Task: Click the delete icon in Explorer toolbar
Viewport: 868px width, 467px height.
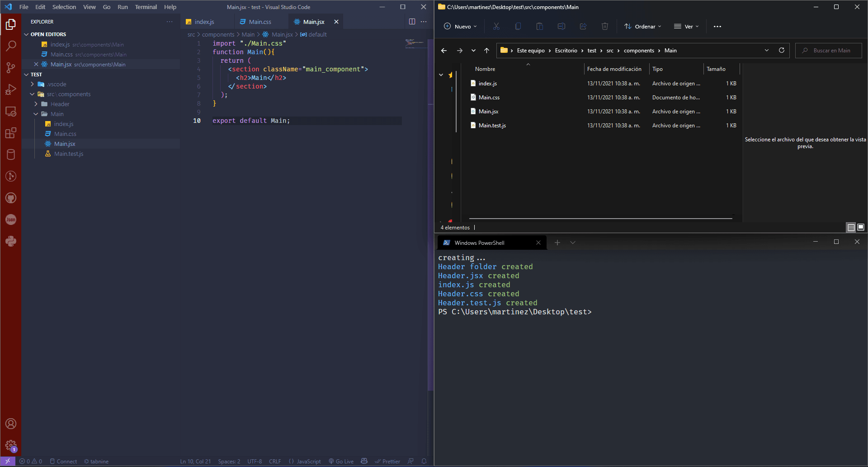Action: [x=605, y=26]
